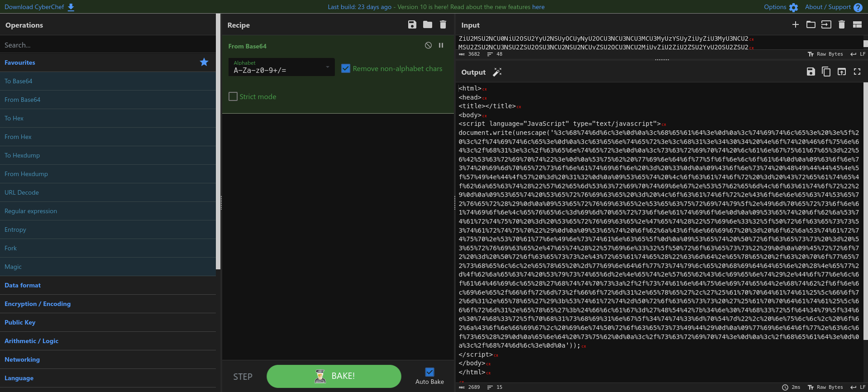The height and width of the screenshot is (392, 868).
Task: Click the Download CyberChef arrow icon
Action: click(x=71, y=7)
